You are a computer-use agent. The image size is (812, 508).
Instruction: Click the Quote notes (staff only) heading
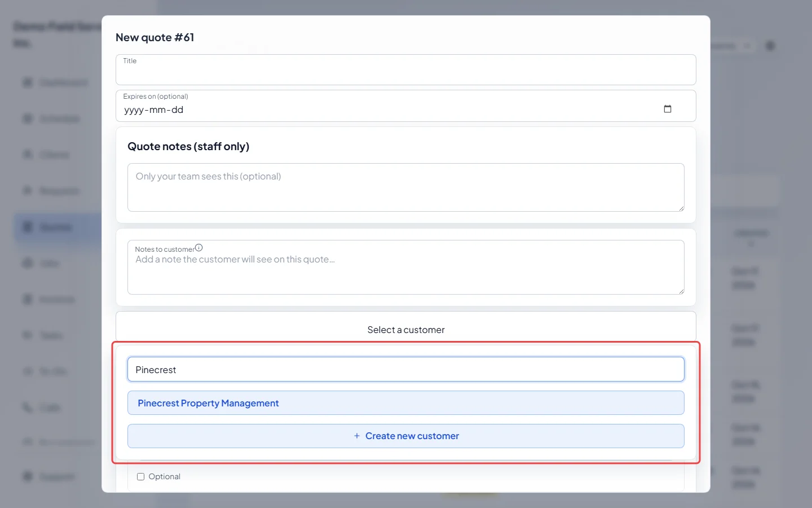[188, 147]
